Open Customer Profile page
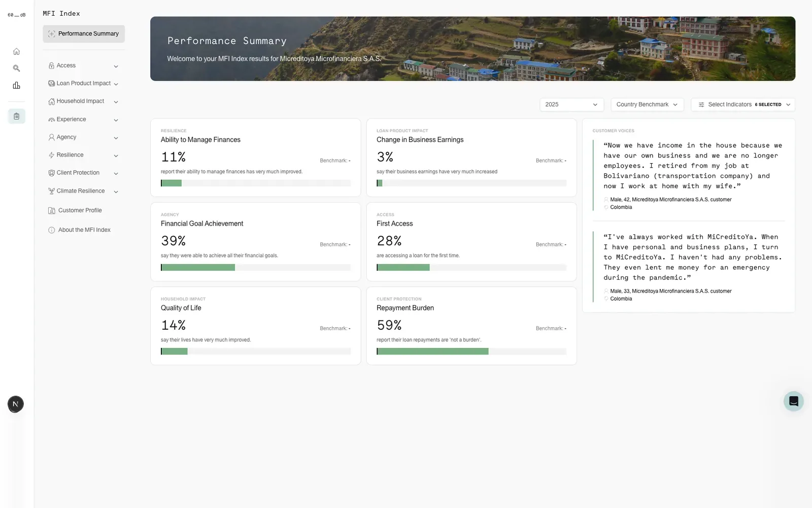The image size is (812, 508). coord(80,210)
